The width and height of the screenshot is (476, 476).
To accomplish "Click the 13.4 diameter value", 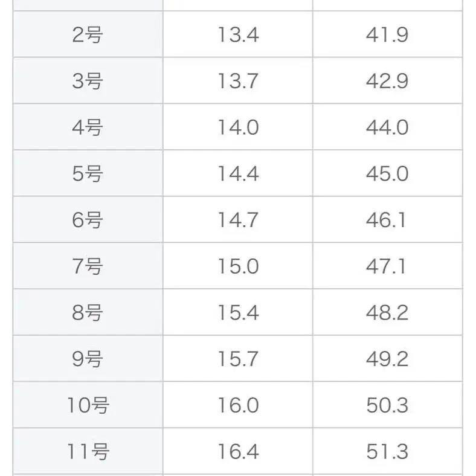I will click(x=238, y=35).
